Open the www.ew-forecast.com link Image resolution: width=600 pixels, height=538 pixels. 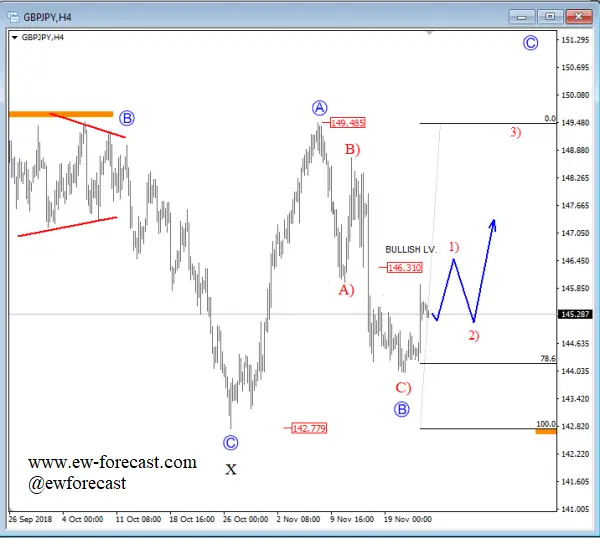pos(112,462)
